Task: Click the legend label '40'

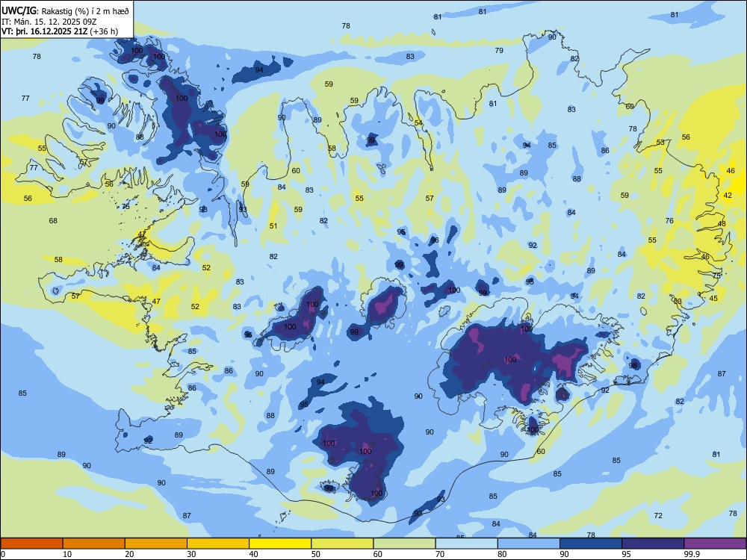Action: (253, 554)
